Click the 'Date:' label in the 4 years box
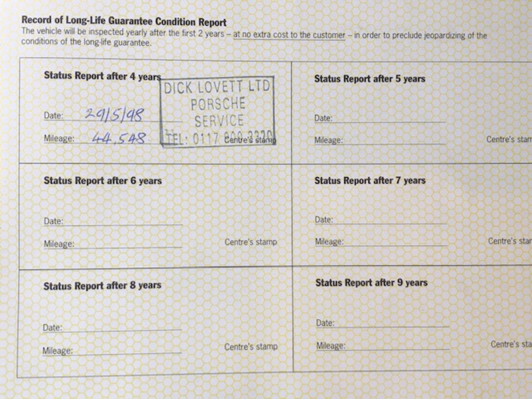This screenshot has height=399, width=532. click(54, 116)
